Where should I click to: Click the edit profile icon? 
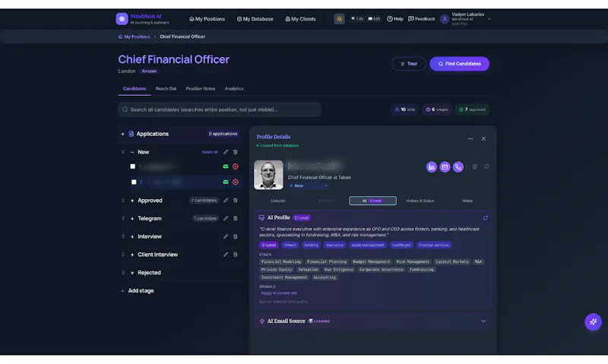point(474,166)
